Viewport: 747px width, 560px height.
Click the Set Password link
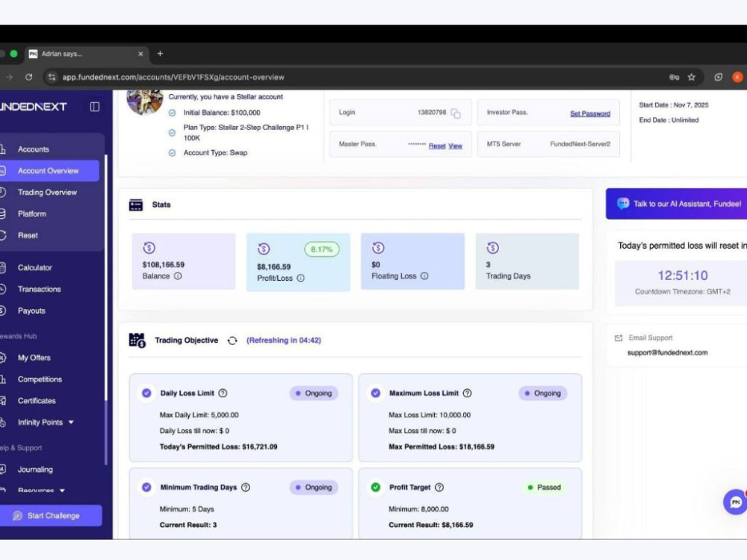590,113
